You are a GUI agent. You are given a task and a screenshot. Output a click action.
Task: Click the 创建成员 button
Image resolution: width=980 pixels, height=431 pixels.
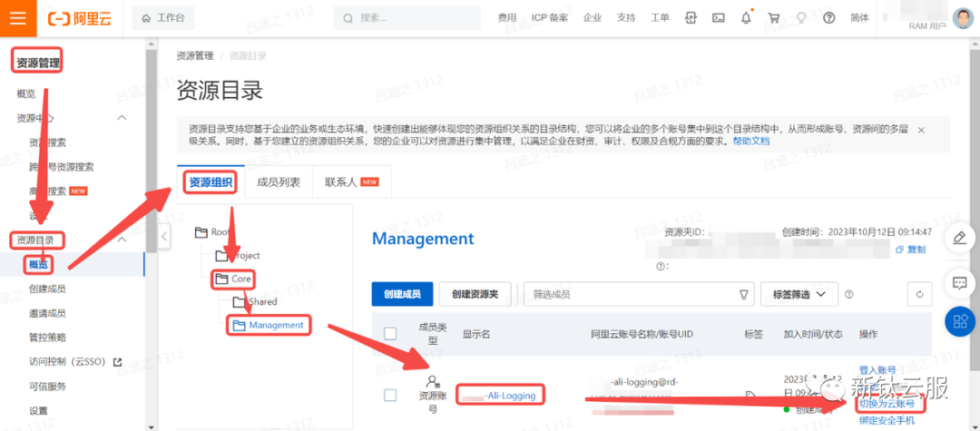click(x=402, y=294)
